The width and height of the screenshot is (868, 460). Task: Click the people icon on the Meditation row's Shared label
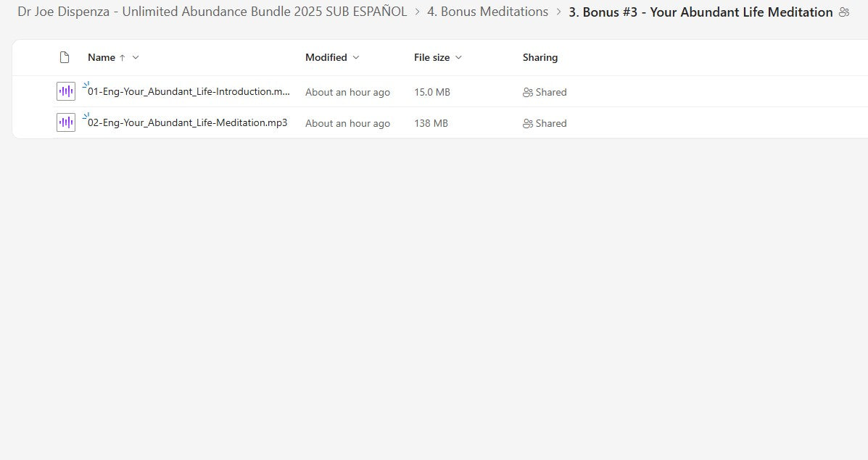tap(526, 123)
